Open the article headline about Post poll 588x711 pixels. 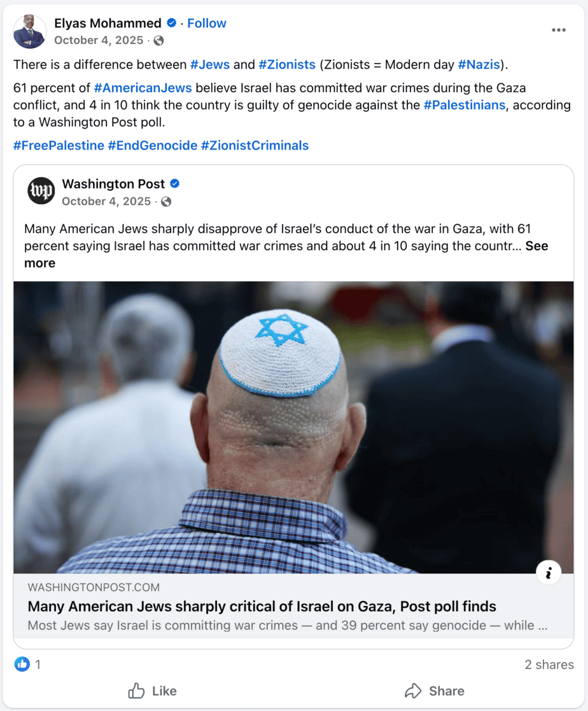(x=262, y=606)
